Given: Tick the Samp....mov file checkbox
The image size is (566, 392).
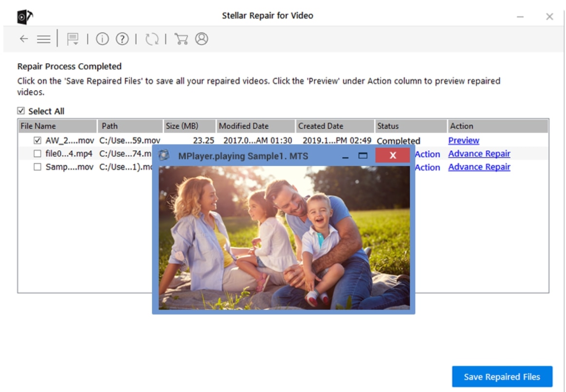Looking at the screenshot, I should pos(37,167).
